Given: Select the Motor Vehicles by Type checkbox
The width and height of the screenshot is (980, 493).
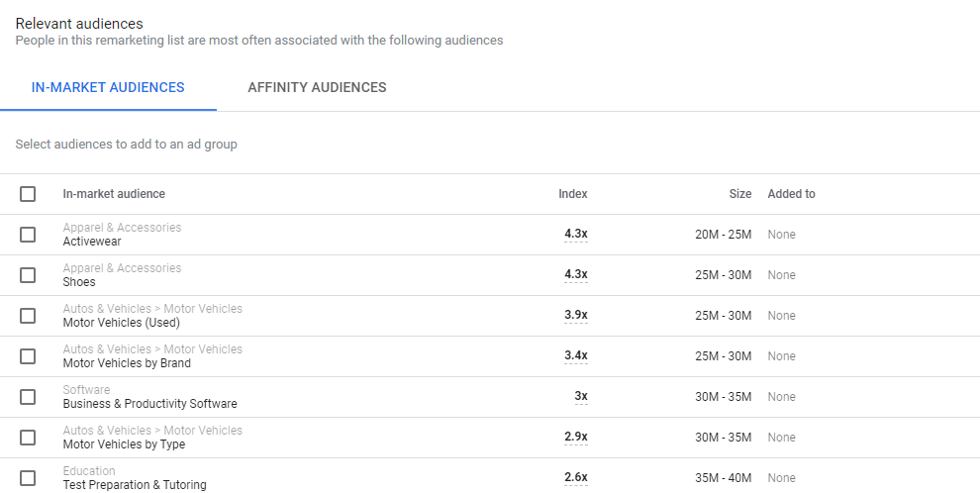Looking at the screenshot, I should pos(28,438).
